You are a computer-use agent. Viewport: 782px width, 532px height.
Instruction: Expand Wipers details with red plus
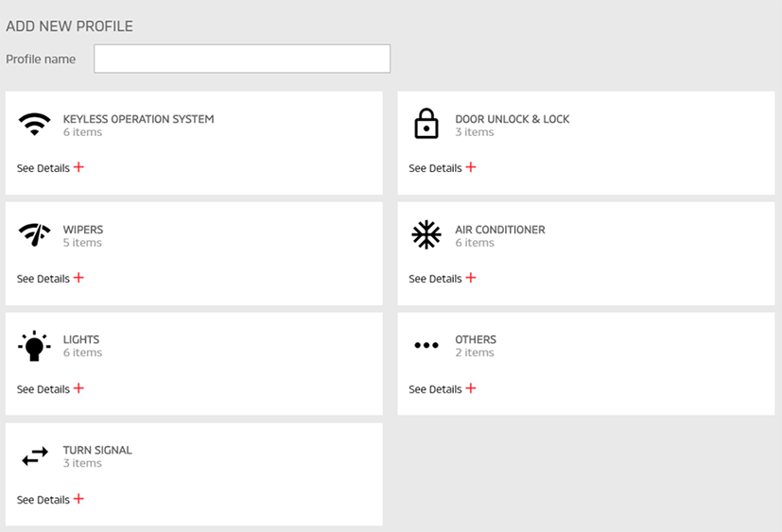[x=78, y=278]
